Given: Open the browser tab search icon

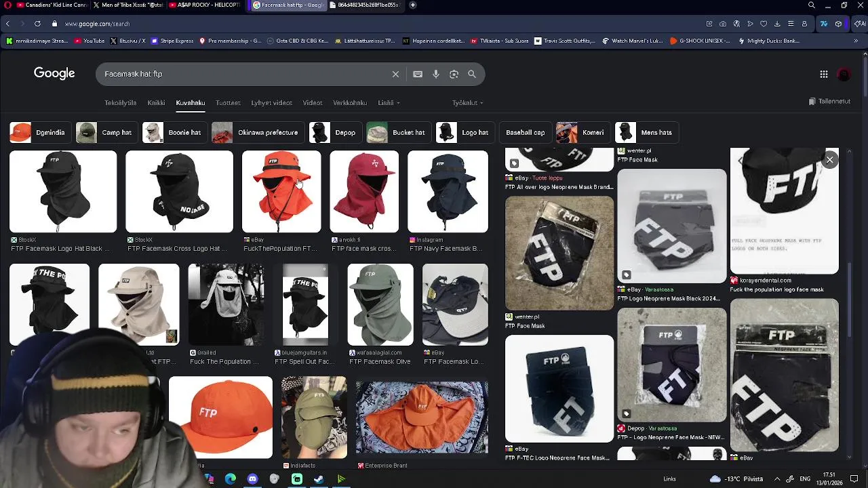Looking at the screenshot, I should point(812,5).
